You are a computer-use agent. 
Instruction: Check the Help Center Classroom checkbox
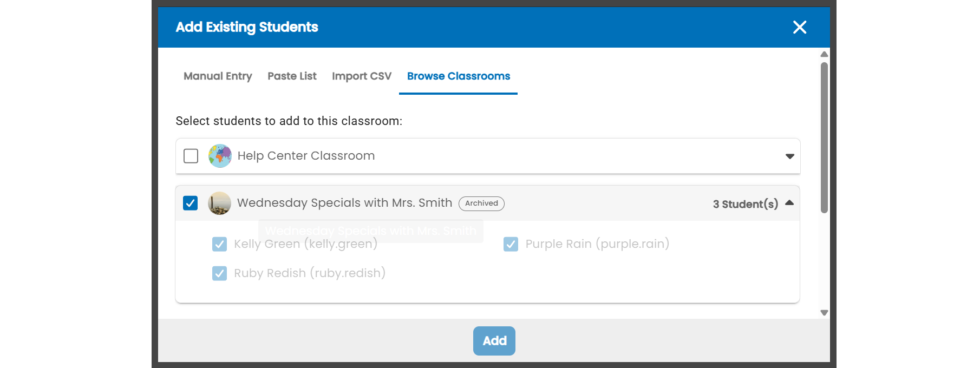[x=191, y=156]
